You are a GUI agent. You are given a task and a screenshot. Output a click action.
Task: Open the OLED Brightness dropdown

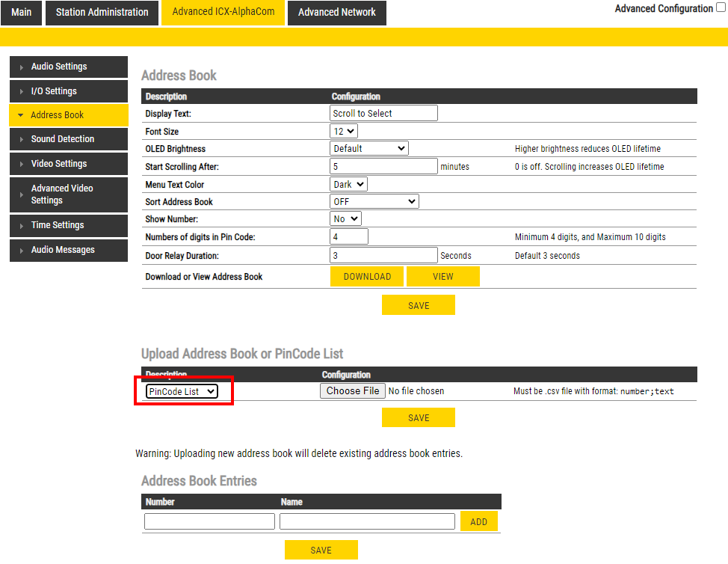[x=369, y=149]
